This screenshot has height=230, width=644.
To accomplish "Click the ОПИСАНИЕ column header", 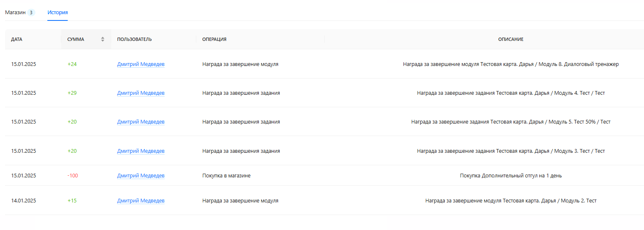I will 511,39.
